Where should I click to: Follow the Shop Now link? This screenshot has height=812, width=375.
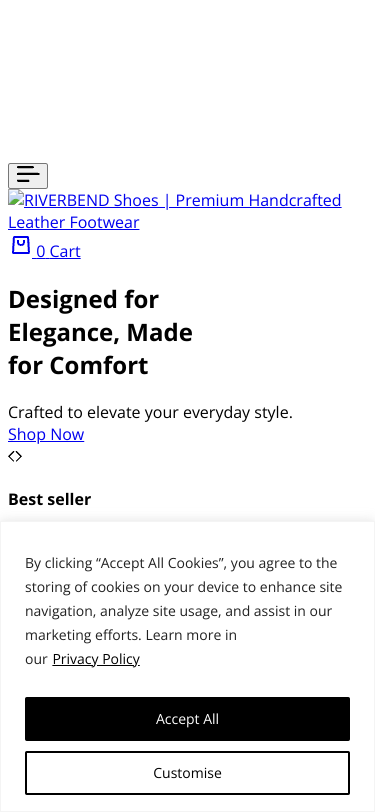(x=46, y=434)
